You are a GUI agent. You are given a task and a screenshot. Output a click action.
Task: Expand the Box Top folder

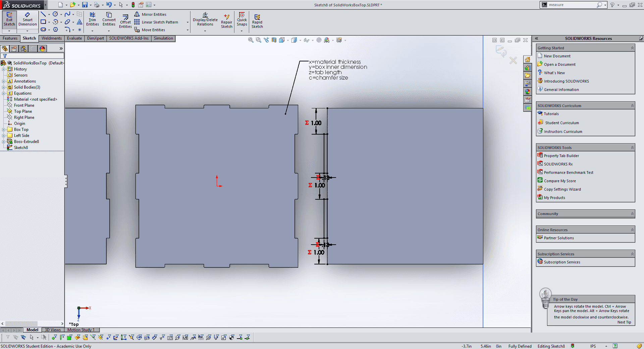pos(3,130)
